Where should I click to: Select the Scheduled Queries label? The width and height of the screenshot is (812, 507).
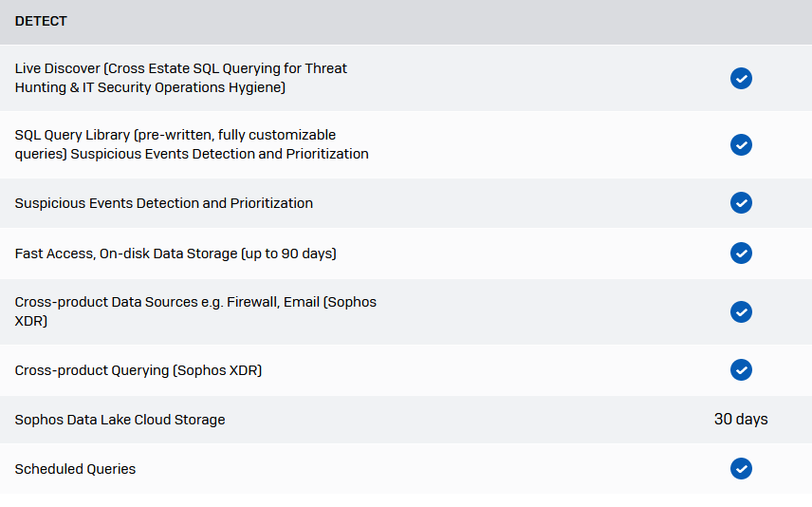coord(75,469)
